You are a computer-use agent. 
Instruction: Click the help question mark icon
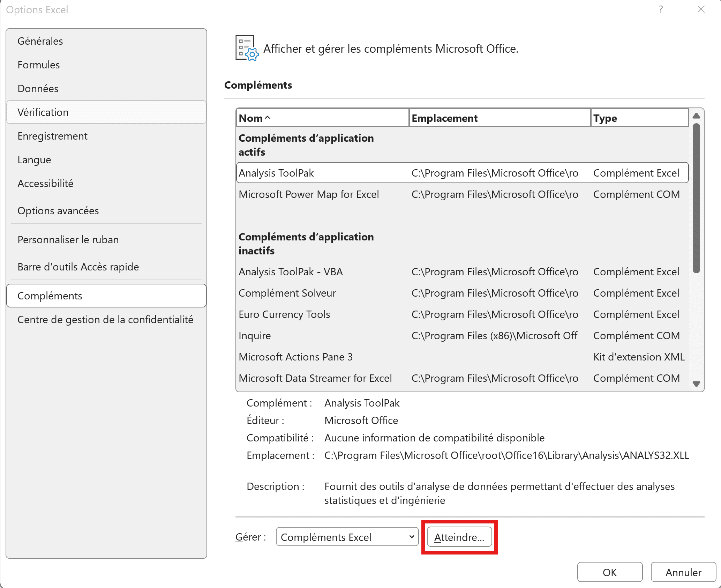[661, 9]
